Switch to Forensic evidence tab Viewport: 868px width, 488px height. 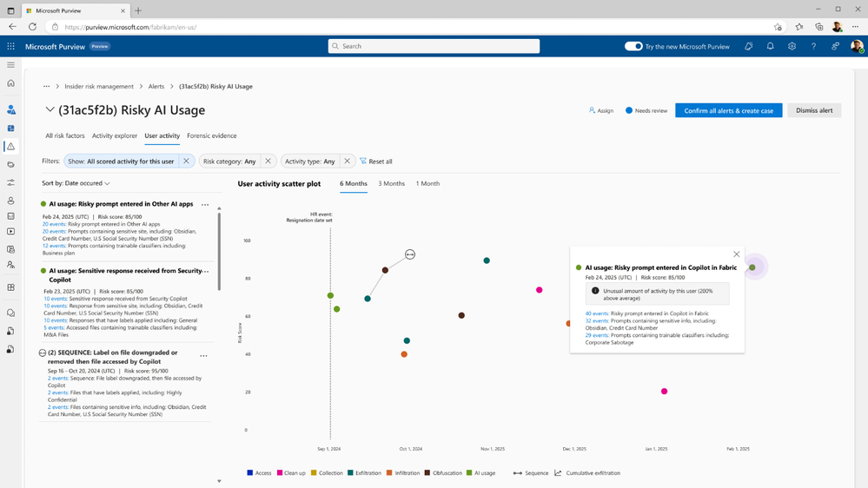pos(211,135)
